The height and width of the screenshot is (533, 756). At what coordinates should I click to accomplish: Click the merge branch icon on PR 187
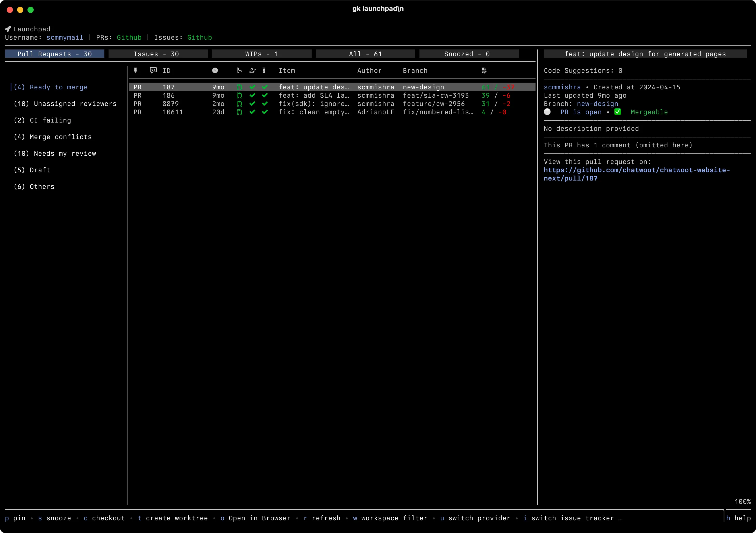pyautogui.click(x=239, y=87)
